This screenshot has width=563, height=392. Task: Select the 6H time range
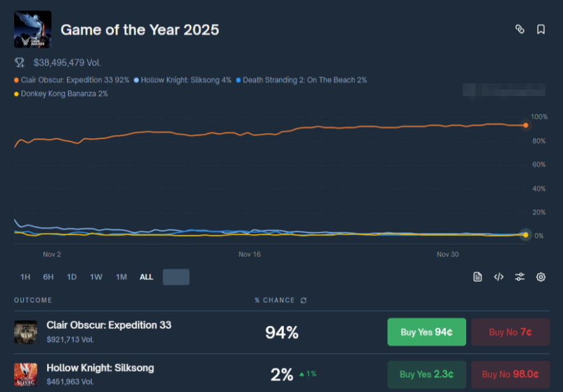tap(48, 277)
